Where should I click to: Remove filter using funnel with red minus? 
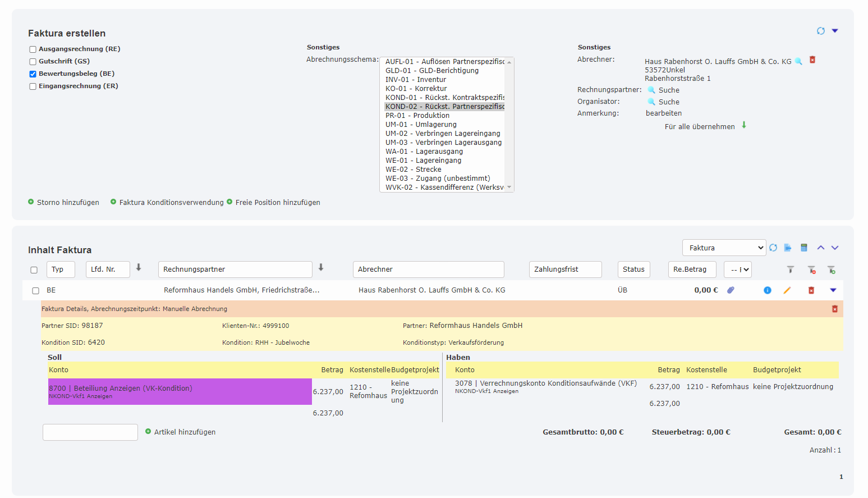pos(811,270)
